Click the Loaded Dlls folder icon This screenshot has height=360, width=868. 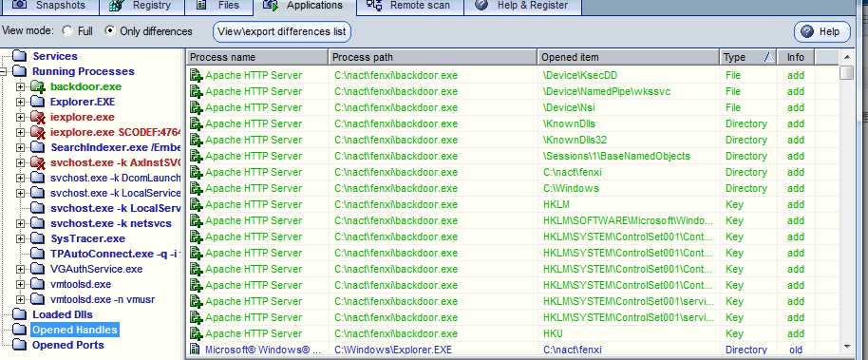point(19,314)
